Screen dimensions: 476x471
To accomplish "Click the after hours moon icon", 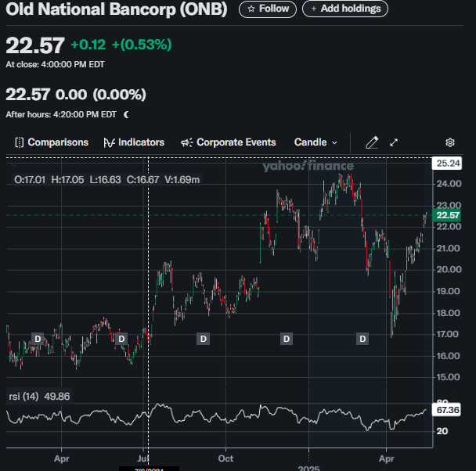I will (126, 115).
